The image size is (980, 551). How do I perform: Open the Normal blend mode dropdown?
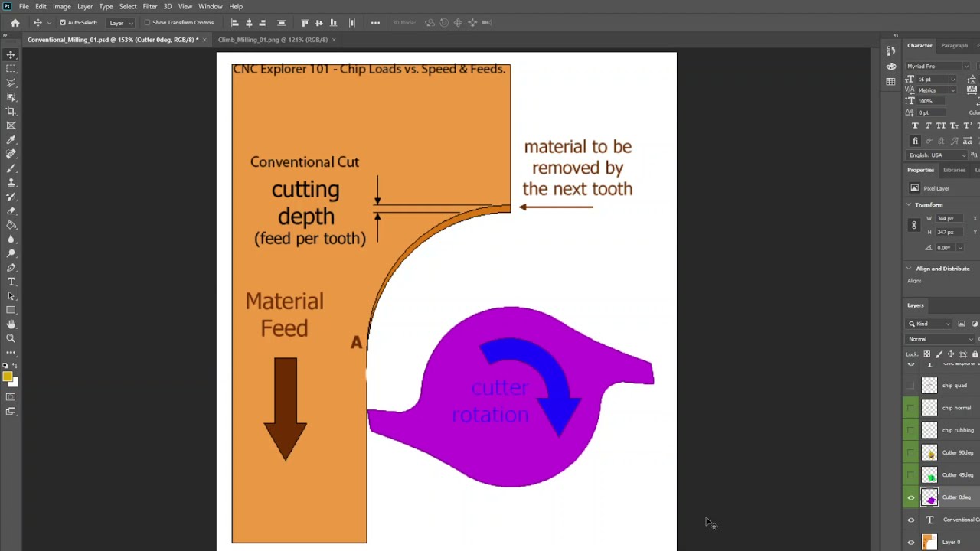click(x=940, y=339)
